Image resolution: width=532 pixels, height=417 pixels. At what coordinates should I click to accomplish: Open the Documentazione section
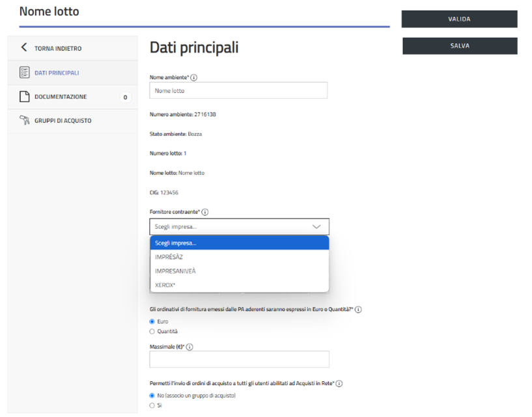[61, 97]
